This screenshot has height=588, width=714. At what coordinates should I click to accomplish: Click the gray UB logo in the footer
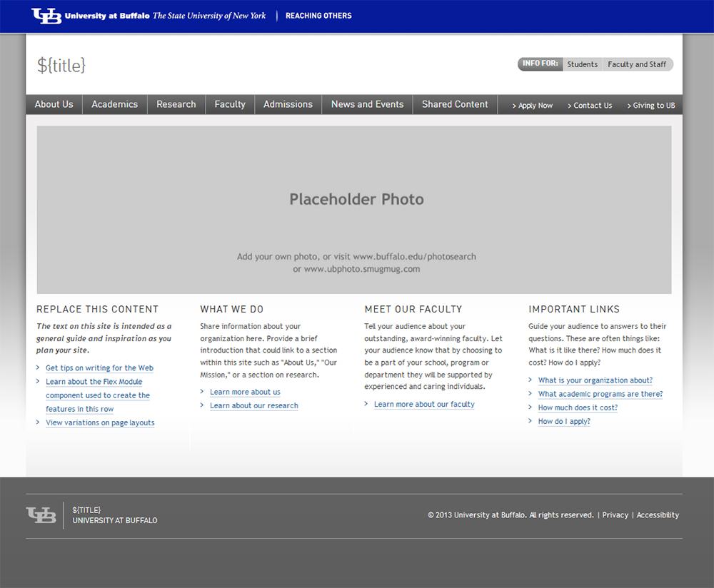[x=41, y=514]
